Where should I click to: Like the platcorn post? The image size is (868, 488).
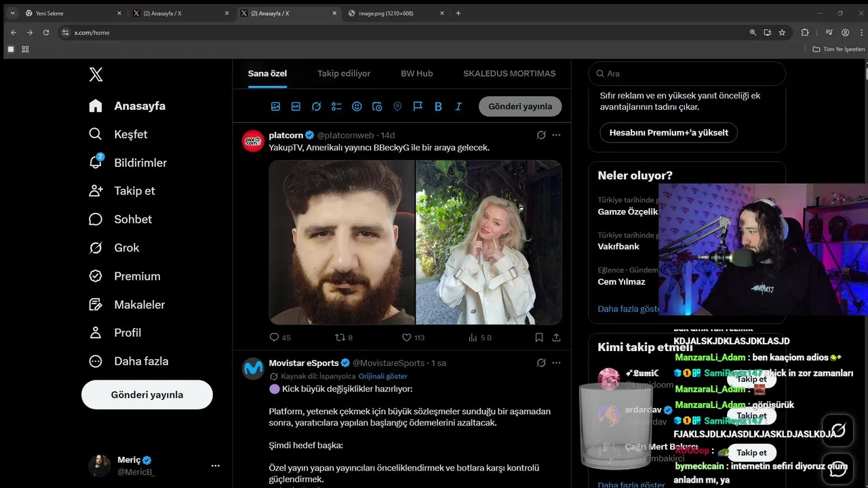(x=413, y=337)
